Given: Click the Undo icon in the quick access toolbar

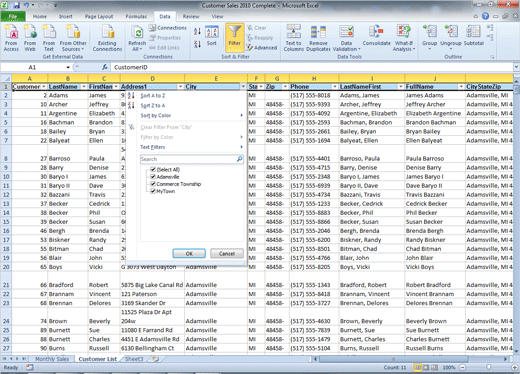Looking at the screenshot, I should point(26,5).
